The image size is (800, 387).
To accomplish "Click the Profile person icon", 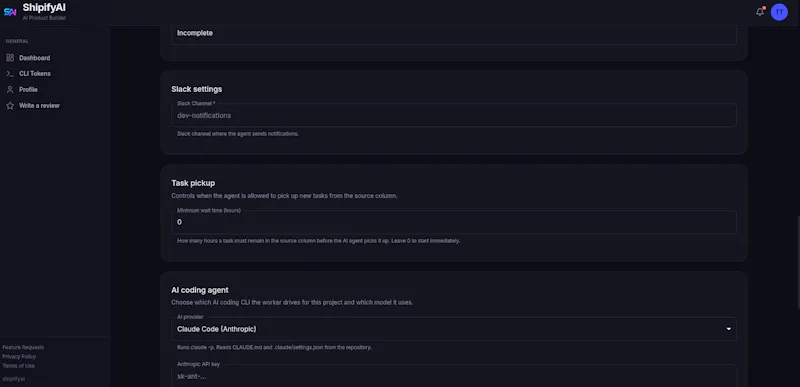I will point(10,89).
